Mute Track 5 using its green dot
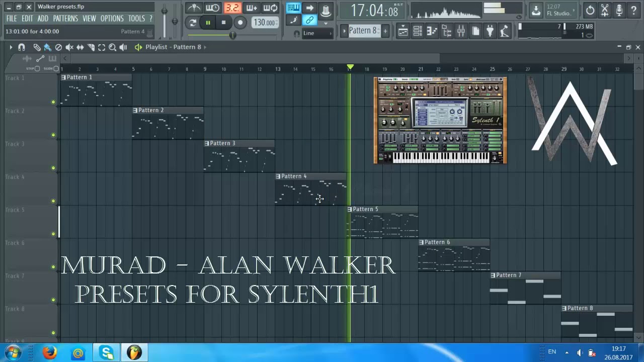Screen dimensions: 644x362 coord(53,234)
